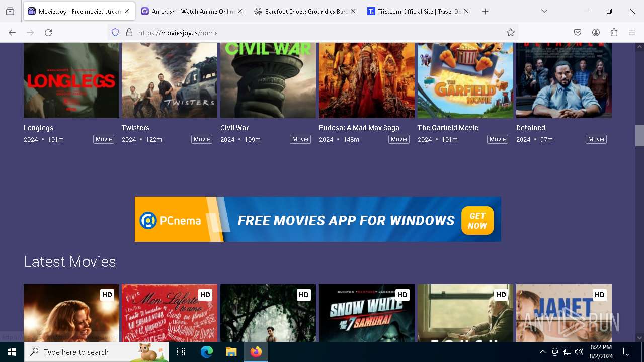Viewport: 644px width, 362px height.
Task: Open Longlegs movie poster
Action: pyautogui.click(x=71, y=80)
